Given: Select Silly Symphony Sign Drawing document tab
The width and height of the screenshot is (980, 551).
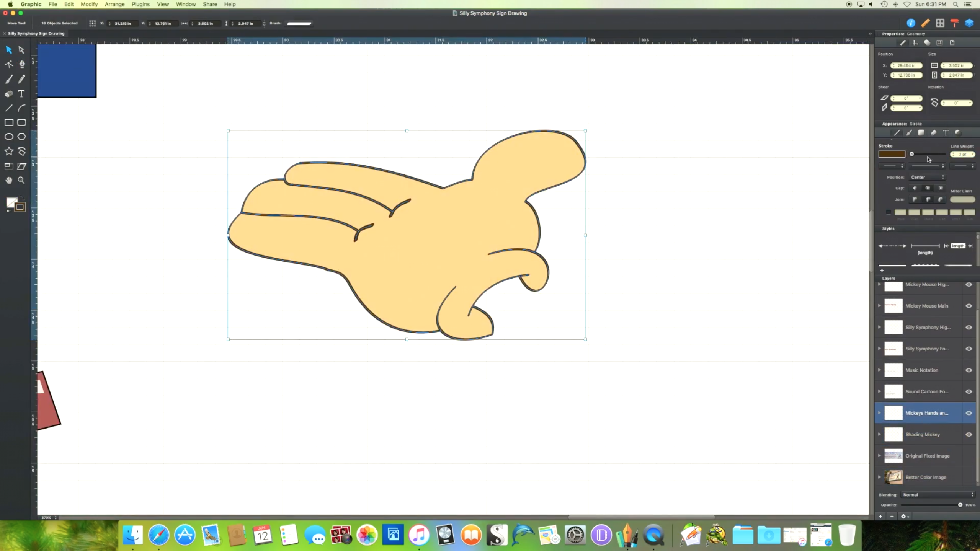Looking at the screenshot, I should click(36, 33).
